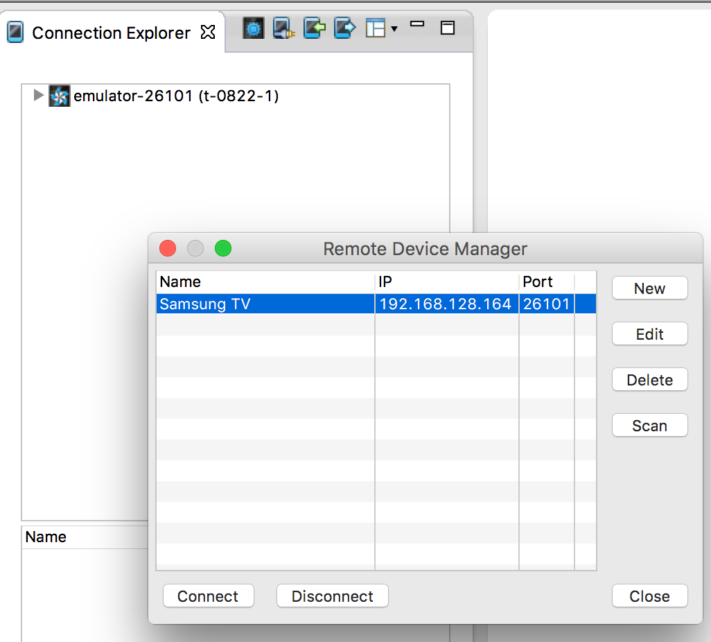Expand the emulator-26101 tree node

(39, 96)
